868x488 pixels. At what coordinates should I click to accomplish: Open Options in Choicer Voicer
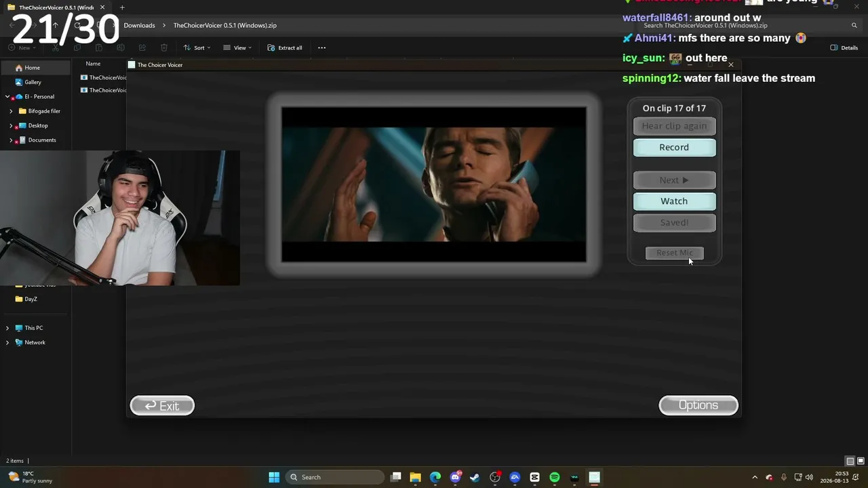[698, 405]
